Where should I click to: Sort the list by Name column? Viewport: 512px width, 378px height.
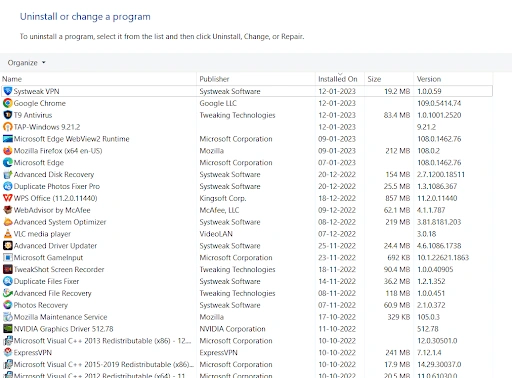12,79
